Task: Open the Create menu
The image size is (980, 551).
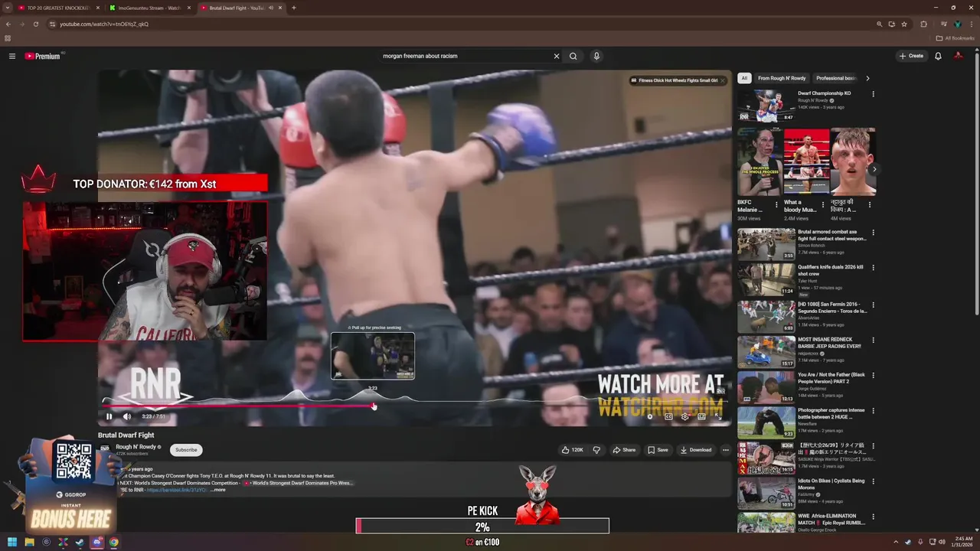Action: tap(911, 56)
